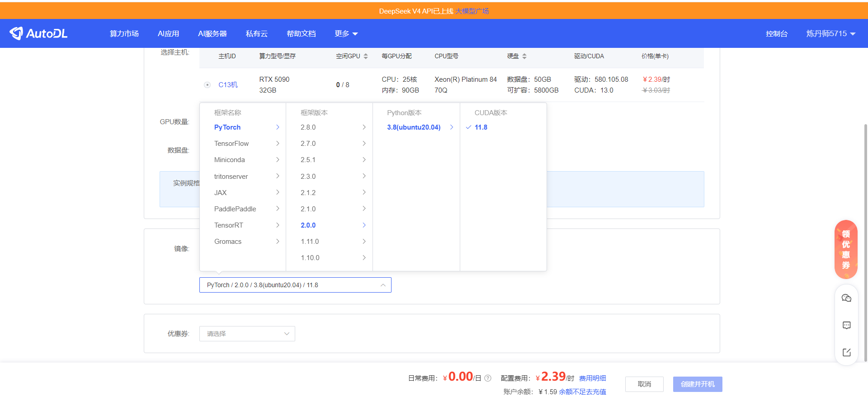Choose framework version 1.11.0
Image resolution: width=868 pixels, height=396 pixels.
point(329,242)
